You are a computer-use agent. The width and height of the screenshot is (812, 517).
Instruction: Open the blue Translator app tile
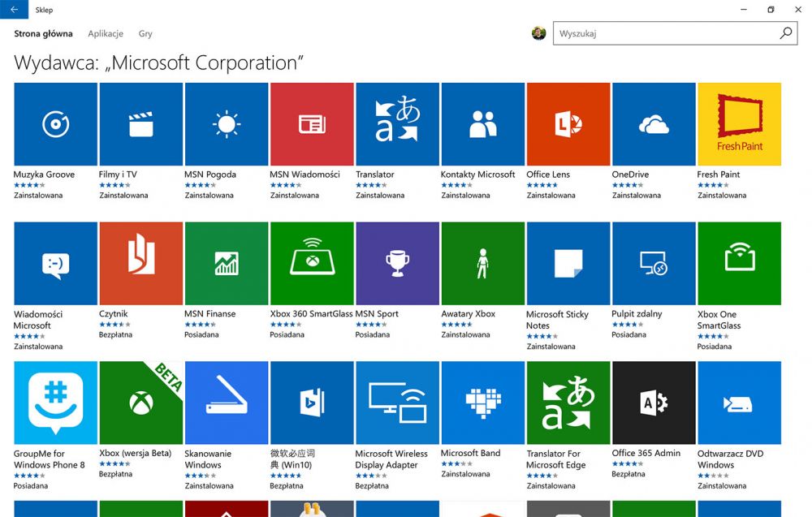point(397,124)
